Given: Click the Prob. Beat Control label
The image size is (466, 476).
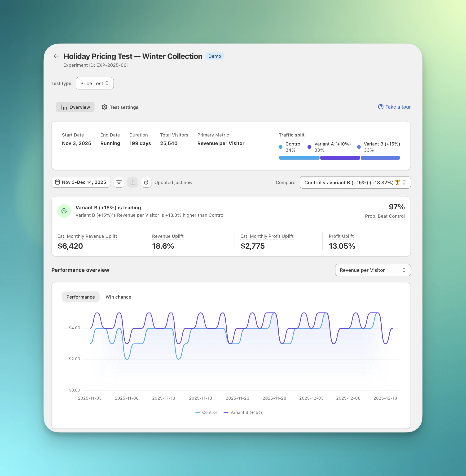Looking at the screenshot, I should (x=385, y=216).
